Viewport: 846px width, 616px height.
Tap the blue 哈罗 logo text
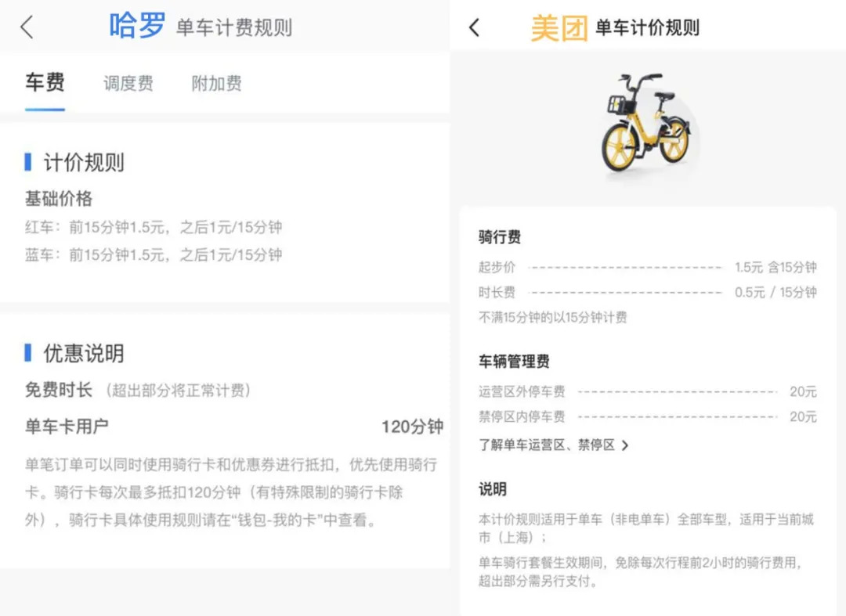coord(137,26)
